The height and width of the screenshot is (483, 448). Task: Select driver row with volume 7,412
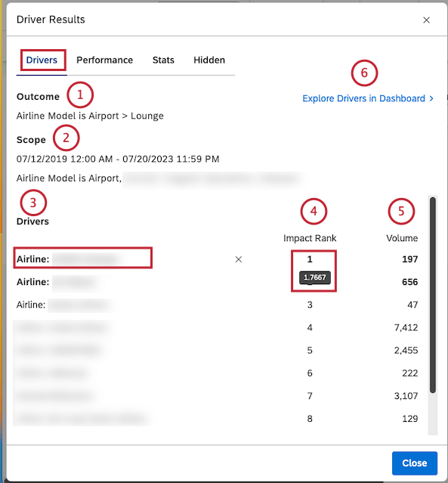point(217,327)
